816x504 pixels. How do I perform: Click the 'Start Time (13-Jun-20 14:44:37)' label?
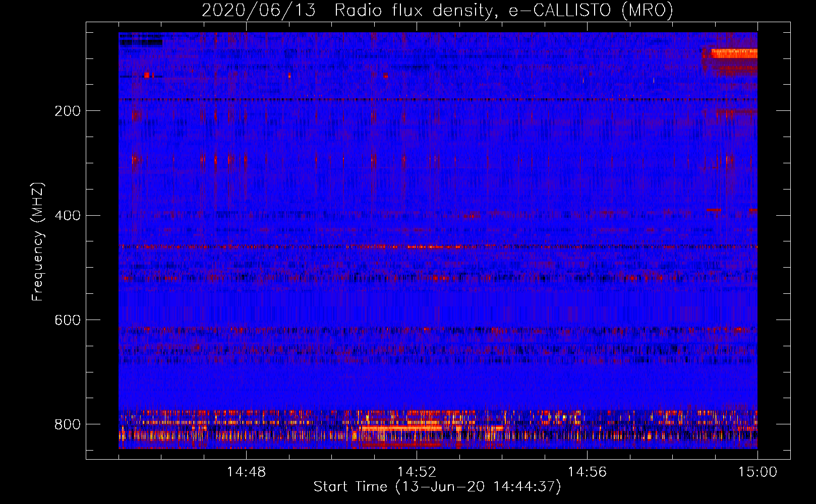[437, 487]
